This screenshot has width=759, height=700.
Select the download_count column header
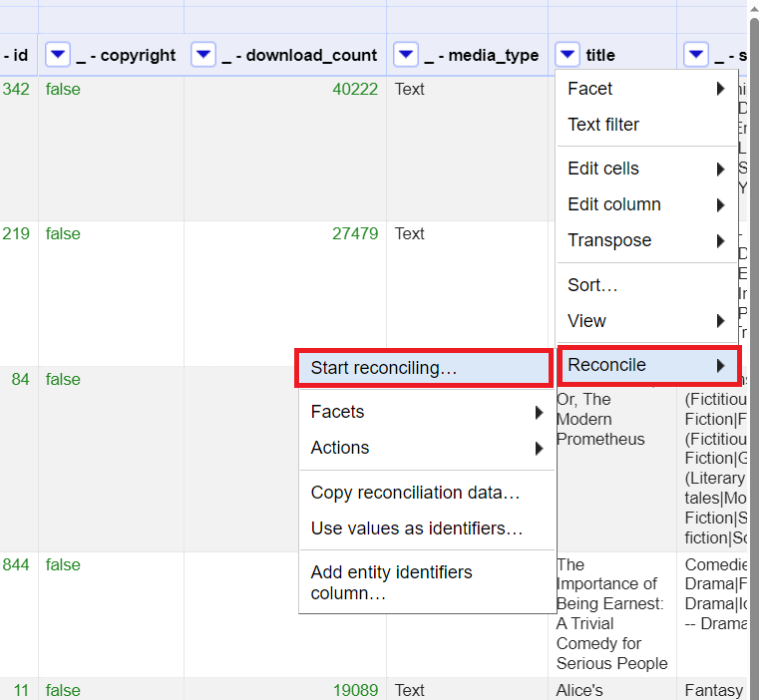[x=299, y=55]
